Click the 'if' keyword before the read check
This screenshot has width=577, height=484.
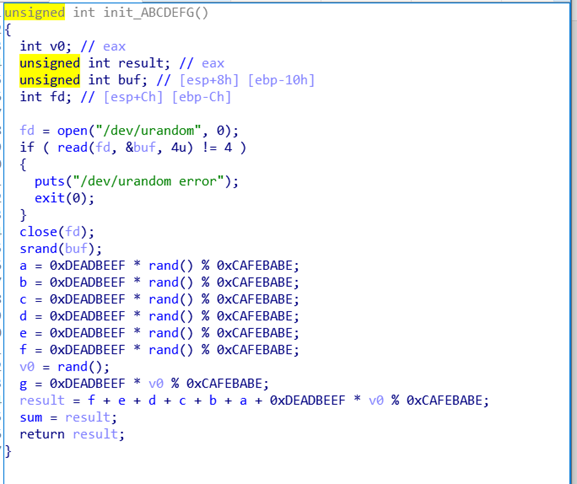(27, 148)
